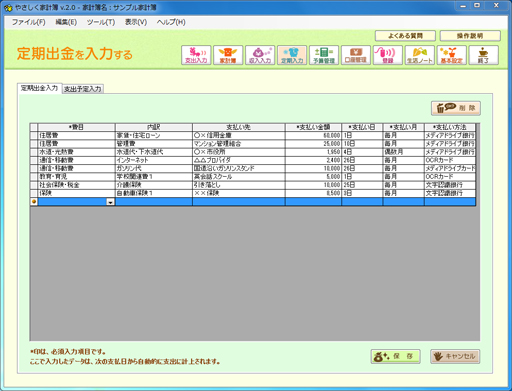Screen dimensions: 512x391
Task: Click the インターネット cell
Action: (154, 160)
